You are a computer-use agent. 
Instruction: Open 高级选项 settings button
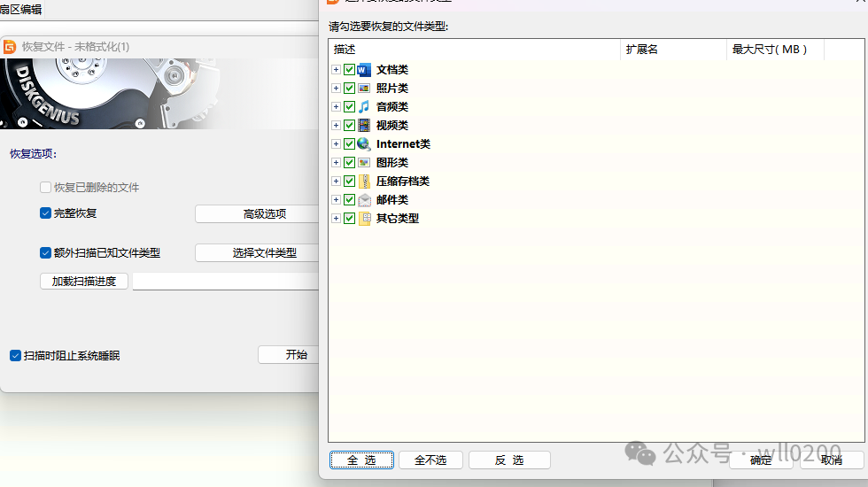click(x=257, y=214)
